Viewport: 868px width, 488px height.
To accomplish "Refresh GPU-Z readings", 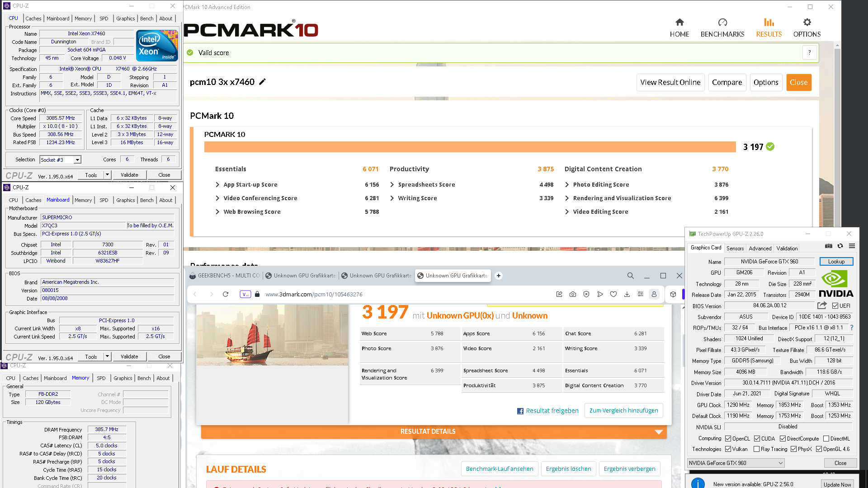I will [840, 246].
